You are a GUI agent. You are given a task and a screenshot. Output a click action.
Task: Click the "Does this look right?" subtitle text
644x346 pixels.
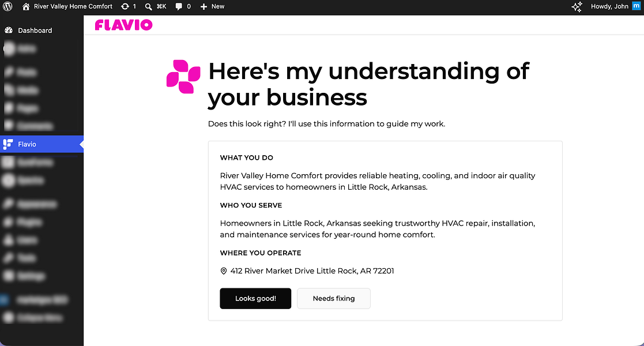click(326, 123)
